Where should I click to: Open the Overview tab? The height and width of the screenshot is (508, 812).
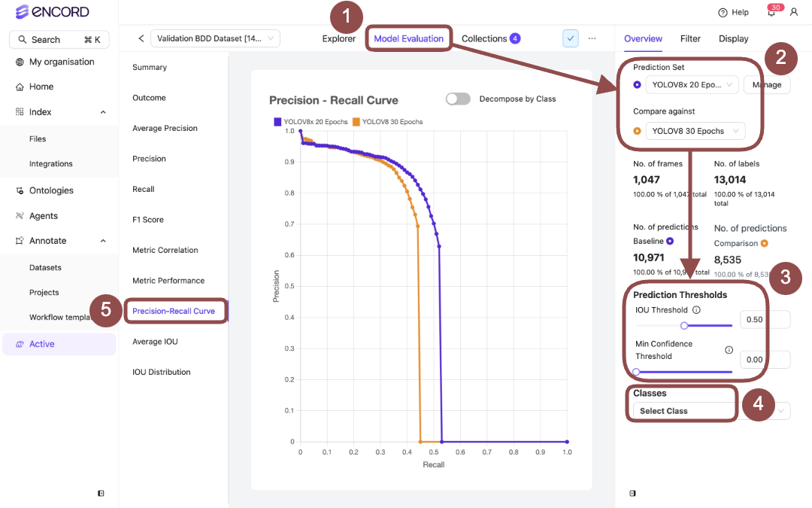pyautogui.click(x=643, y=38)
